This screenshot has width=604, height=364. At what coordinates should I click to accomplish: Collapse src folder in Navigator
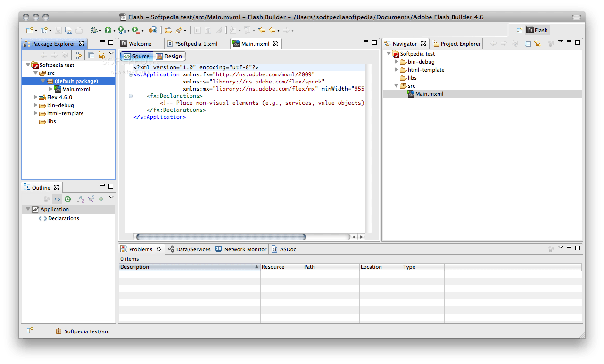click(x=397, y=86)
